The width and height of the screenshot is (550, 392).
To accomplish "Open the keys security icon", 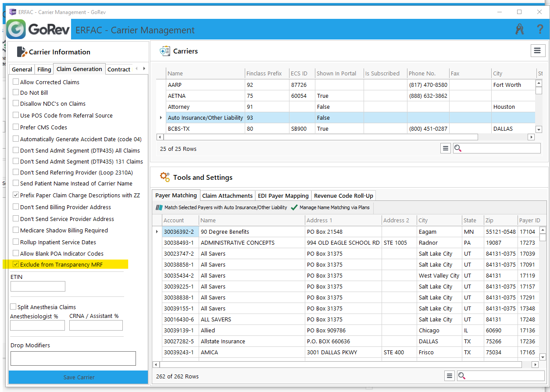I will 520,29.
